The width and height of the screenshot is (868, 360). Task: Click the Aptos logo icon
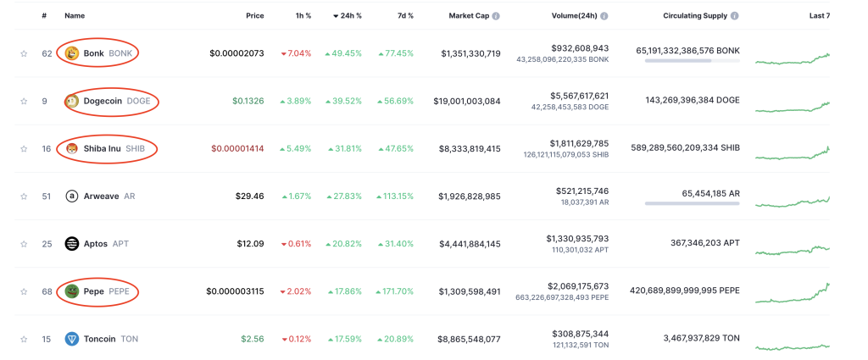72,244
